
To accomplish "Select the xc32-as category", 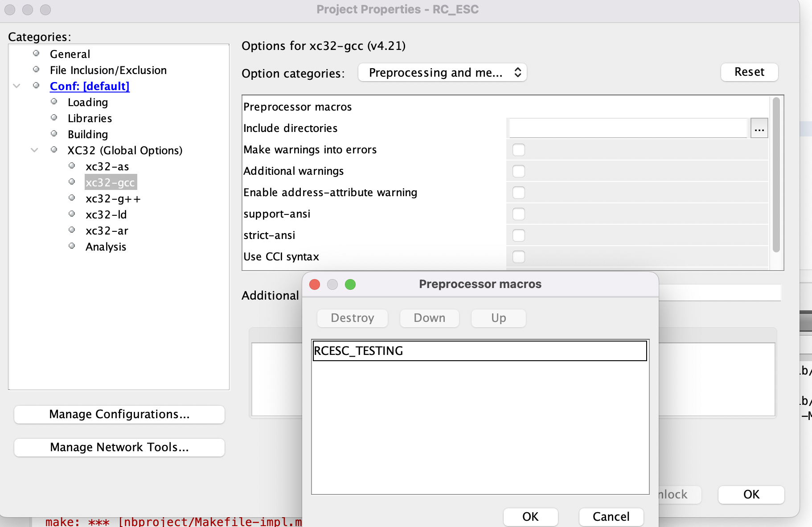I will coord(107,166).
